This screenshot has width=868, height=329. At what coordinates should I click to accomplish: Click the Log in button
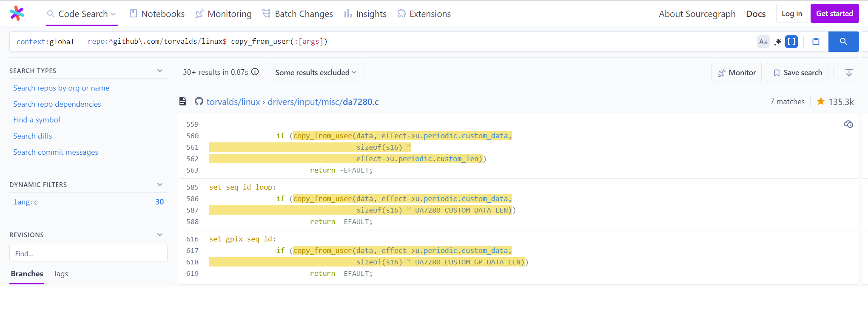(792, 14)
